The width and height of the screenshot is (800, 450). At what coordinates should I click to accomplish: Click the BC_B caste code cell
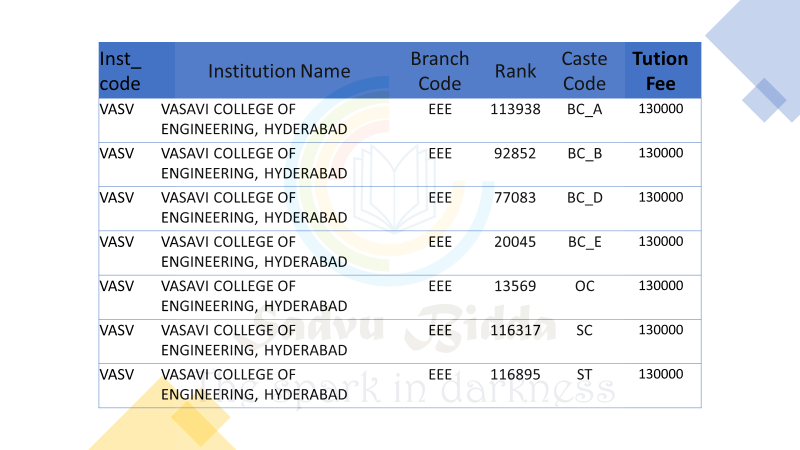coord(585,154)
